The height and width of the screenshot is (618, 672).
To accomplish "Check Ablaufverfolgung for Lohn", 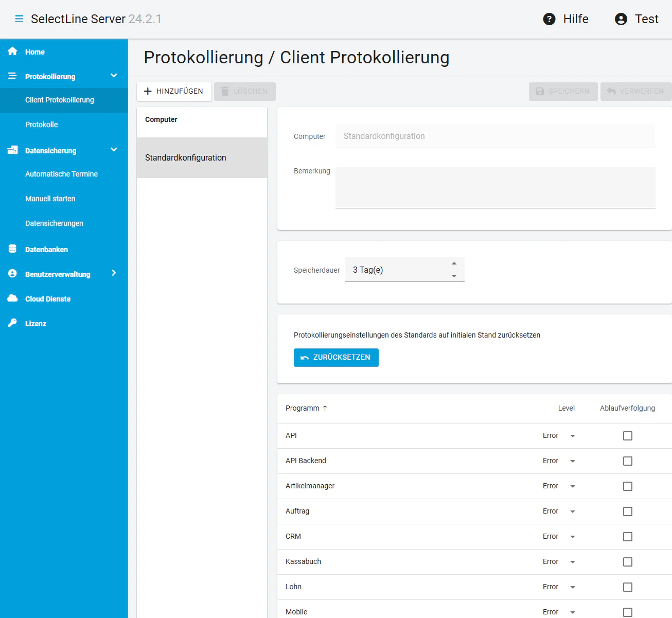I will 627,587.
